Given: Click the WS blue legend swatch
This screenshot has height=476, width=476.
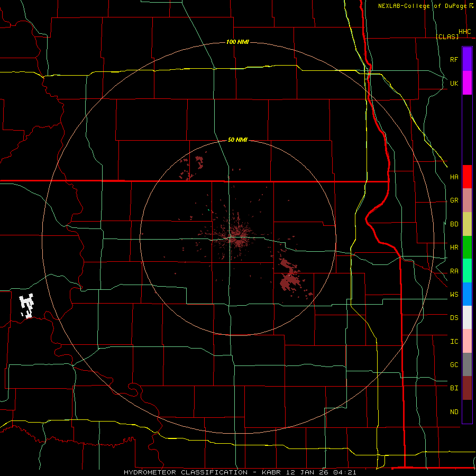Looking at the screenshot, I should tap(467, 294).
